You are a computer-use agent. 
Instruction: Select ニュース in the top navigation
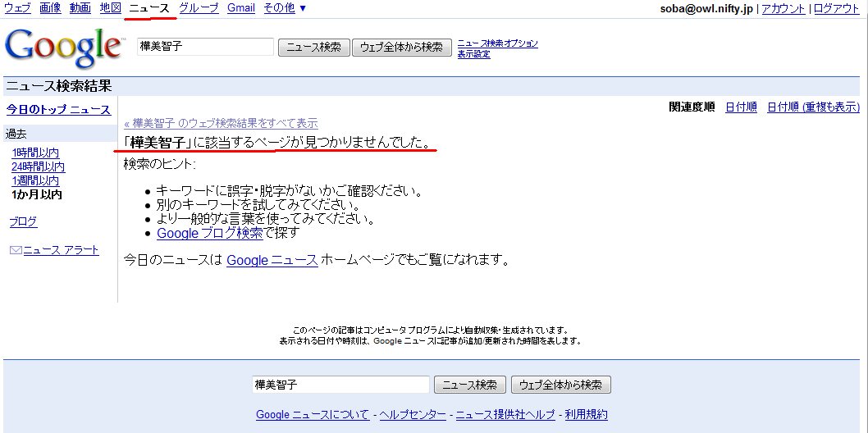tap(149, 7)
